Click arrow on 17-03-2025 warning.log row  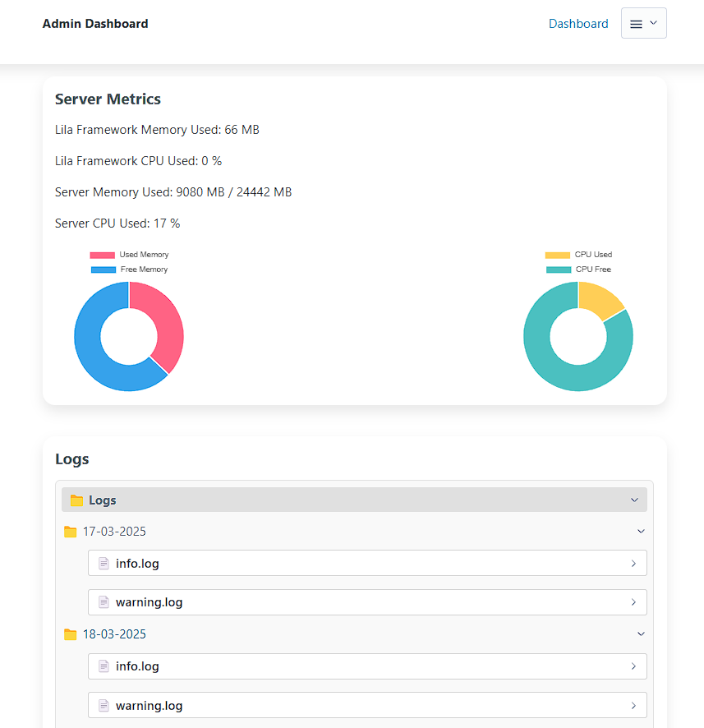(x=633, y=602)
